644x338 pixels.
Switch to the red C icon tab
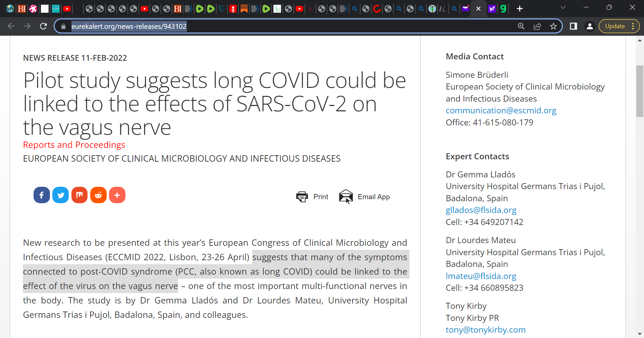click(377, 9)
